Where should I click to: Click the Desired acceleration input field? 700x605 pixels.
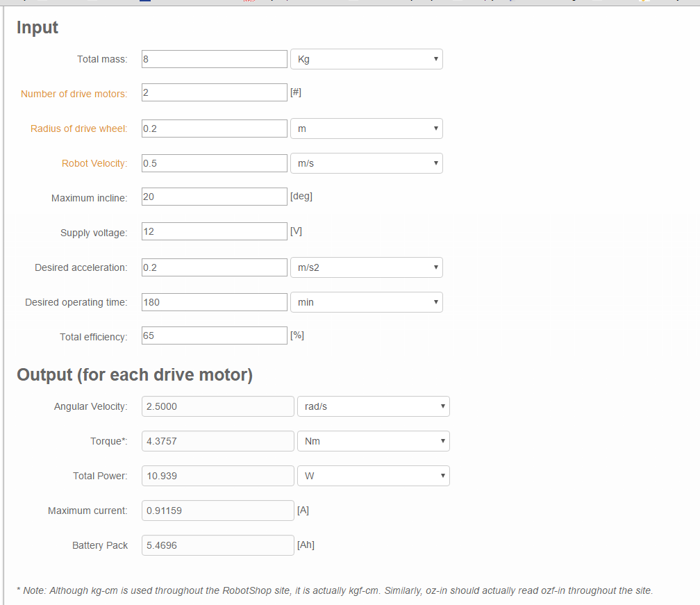click(214, 267)
